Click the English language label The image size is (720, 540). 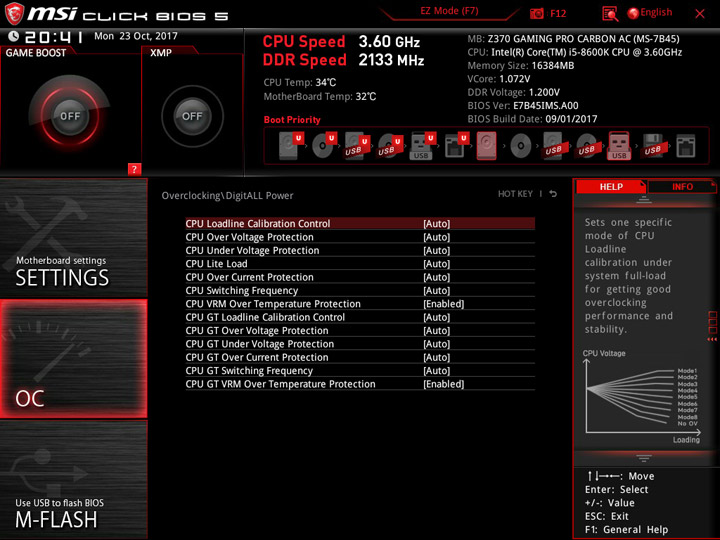(656, 12)
